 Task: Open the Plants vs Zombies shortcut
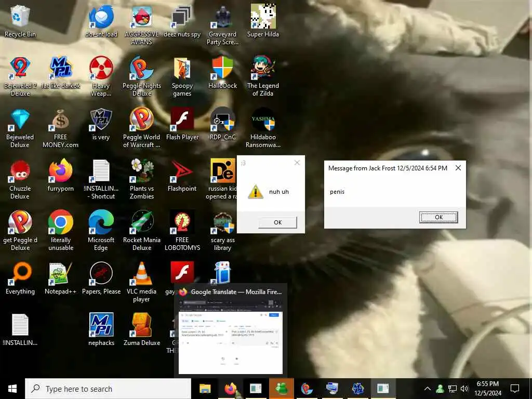(x=141, y=179)
